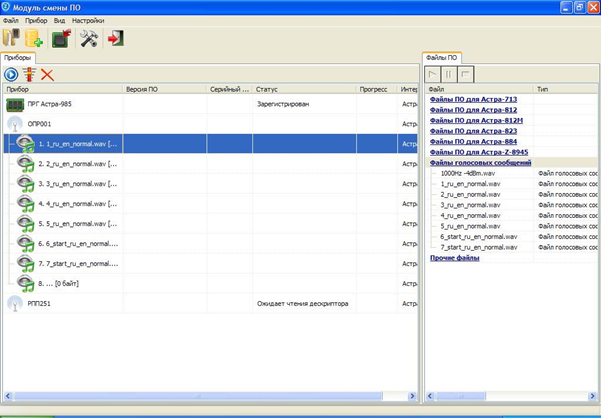Click the database add icon with green plus
The width and height of the screenshot is (601, 418).
pos(35,39)
